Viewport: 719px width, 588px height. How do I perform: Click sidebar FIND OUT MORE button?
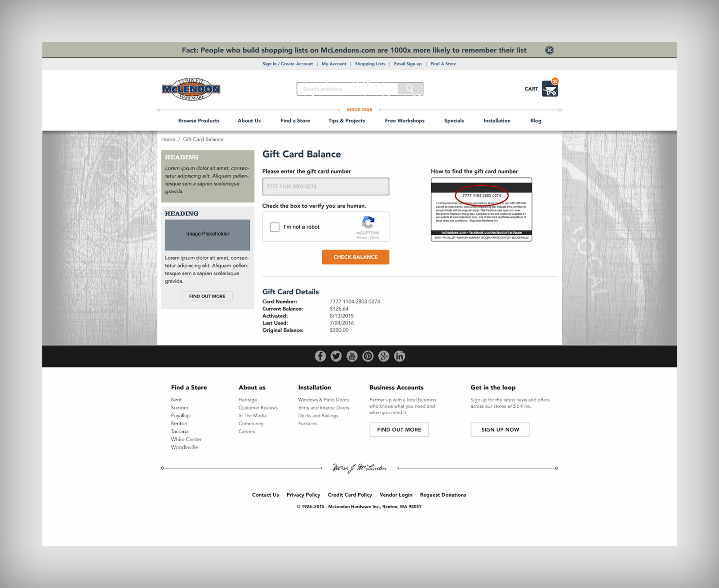click(207, 296)
